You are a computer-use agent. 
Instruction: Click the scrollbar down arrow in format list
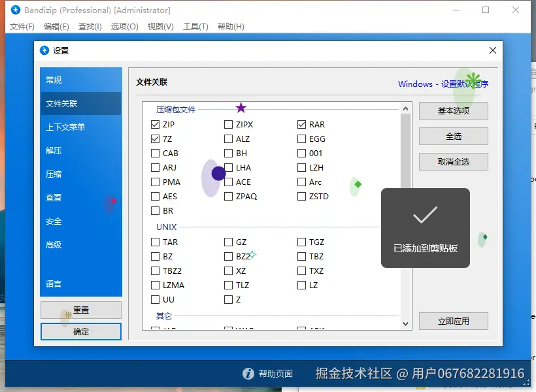click(406, 323)
